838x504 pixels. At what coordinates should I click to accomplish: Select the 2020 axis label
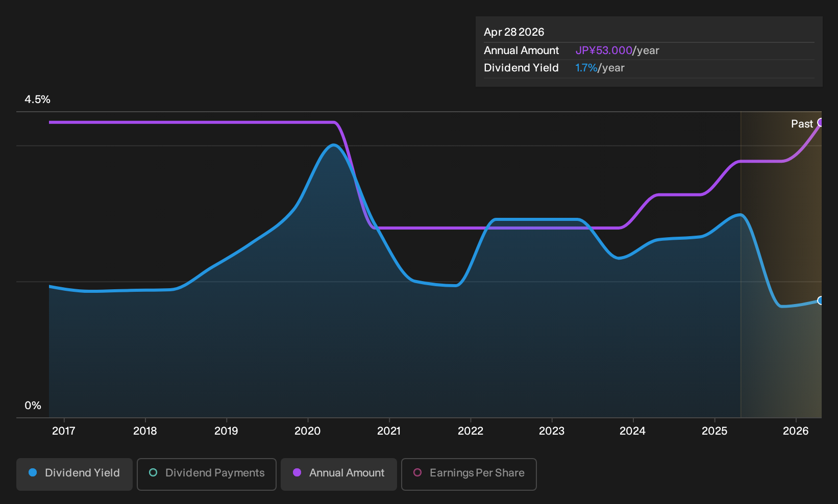pos(308,431)
